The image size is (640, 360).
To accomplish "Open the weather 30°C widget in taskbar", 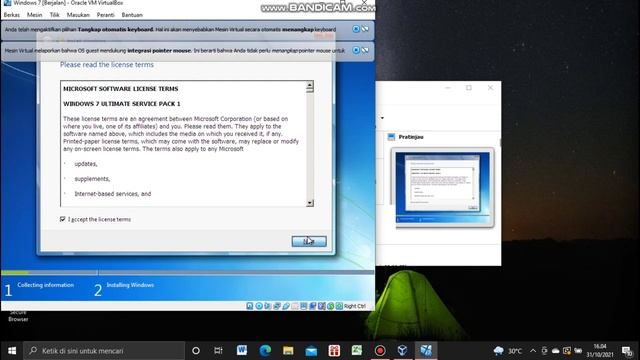I will (508, 350).
